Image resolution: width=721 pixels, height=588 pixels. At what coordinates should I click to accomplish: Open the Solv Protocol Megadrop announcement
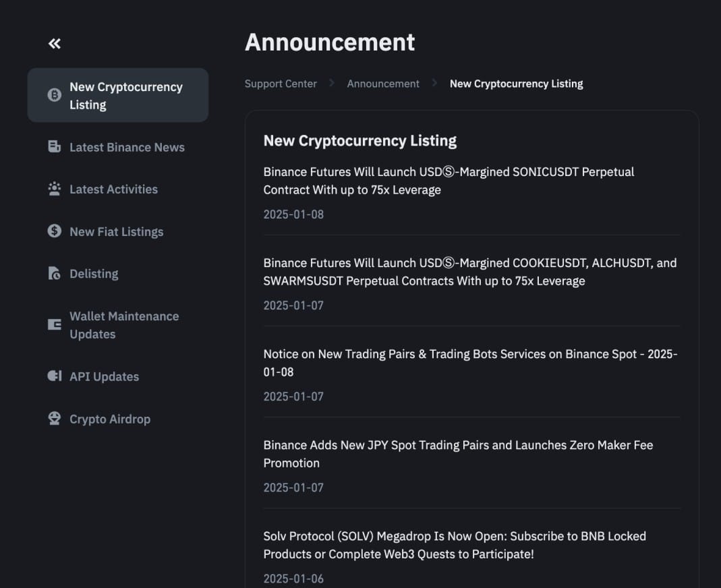pyautogui.click(x=455, y=545)
